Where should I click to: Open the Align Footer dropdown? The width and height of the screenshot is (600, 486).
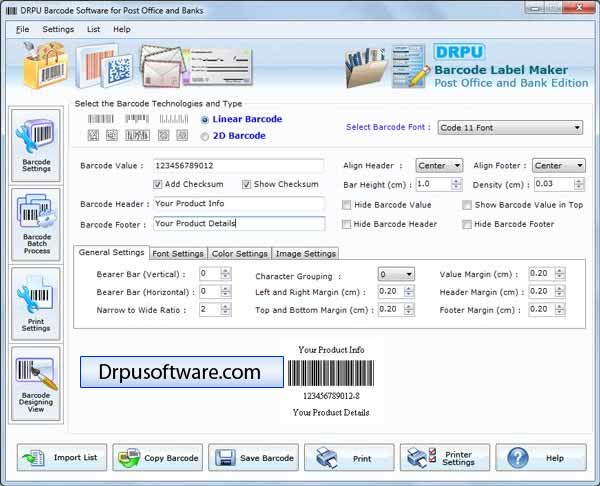click(559, 166)
